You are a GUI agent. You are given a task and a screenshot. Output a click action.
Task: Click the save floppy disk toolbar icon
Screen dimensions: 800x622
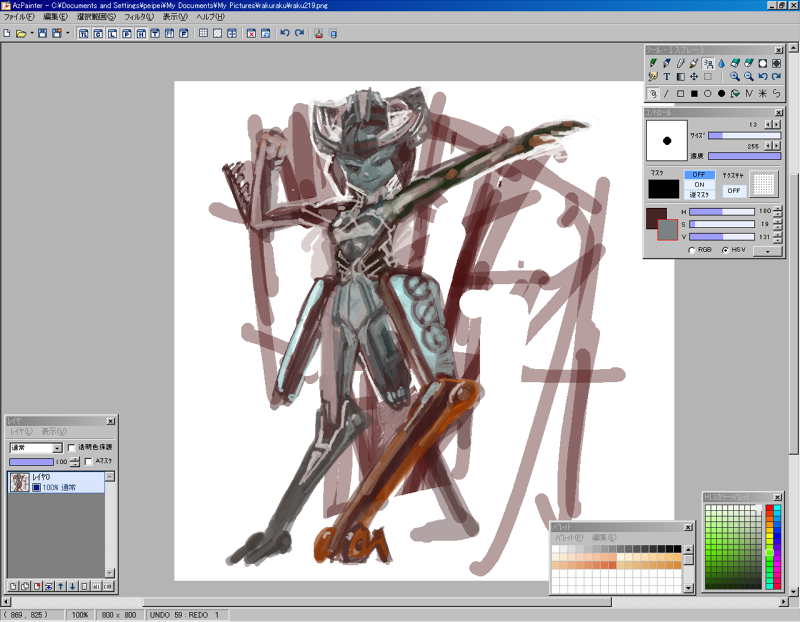[41, 33]
